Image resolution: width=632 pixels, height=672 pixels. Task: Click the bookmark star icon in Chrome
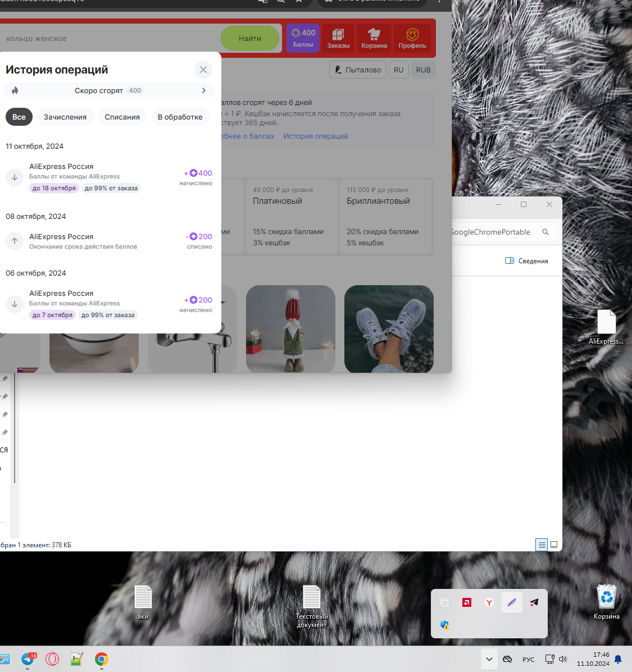click(299, 2)
